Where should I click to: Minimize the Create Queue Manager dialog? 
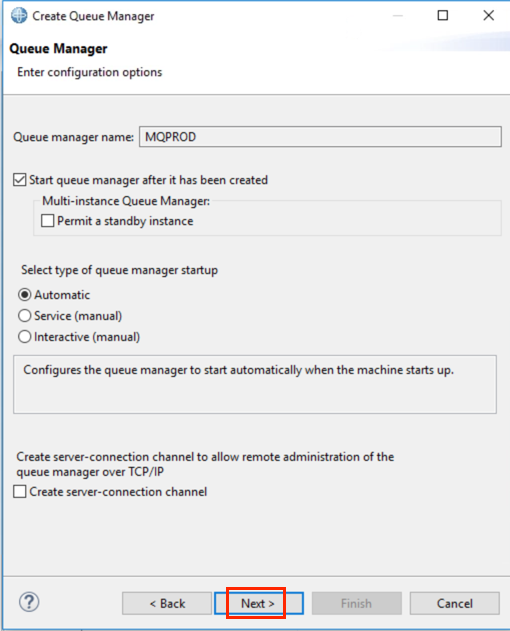click(398, 16)
